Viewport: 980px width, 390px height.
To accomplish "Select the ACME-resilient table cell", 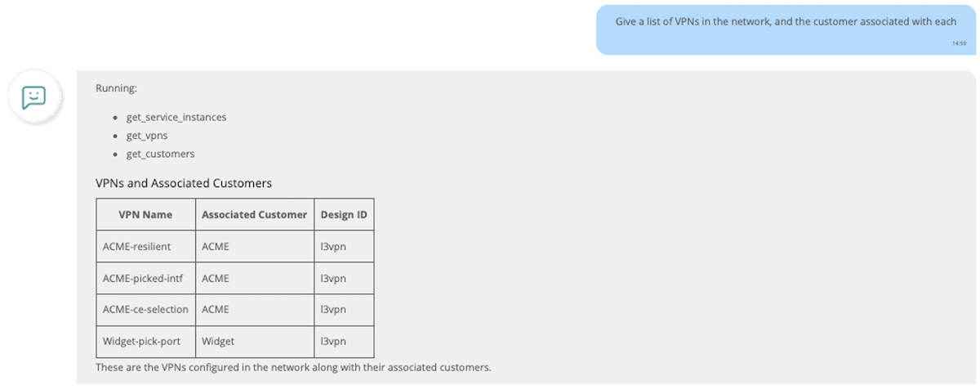I will [145, 246].
